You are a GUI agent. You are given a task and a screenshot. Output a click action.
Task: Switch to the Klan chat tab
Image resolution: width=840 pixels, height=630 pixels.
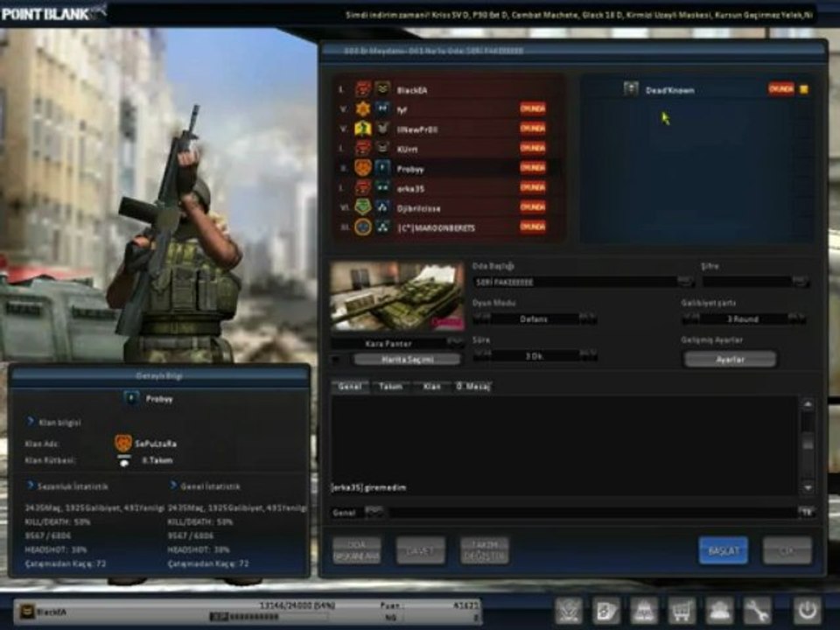click(x=431, y=386)
